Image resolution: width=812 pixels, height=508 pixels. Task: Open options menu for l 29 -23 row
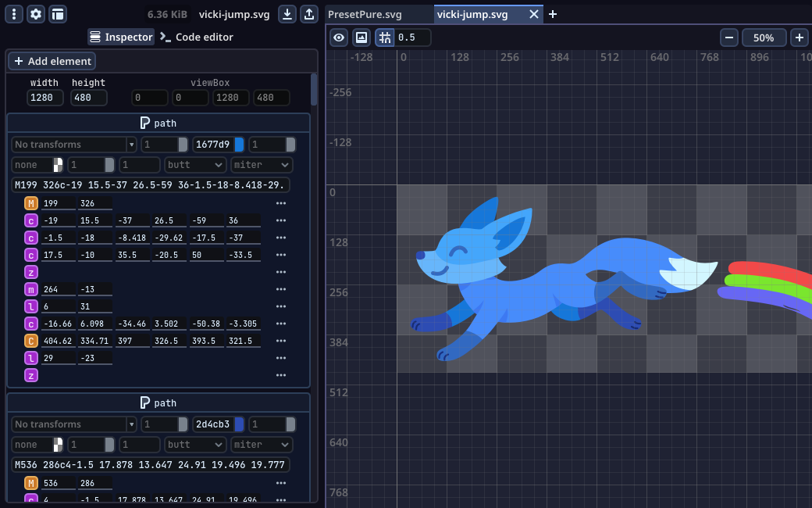pos(281,358)
